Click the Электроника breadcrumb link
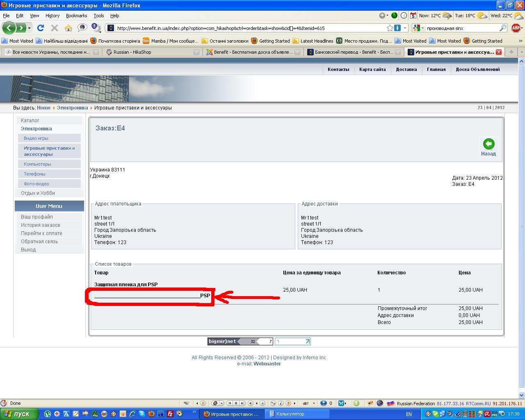The height and width of the screenshot is (420, 525). pyautogui.click(x=72, y=108)
